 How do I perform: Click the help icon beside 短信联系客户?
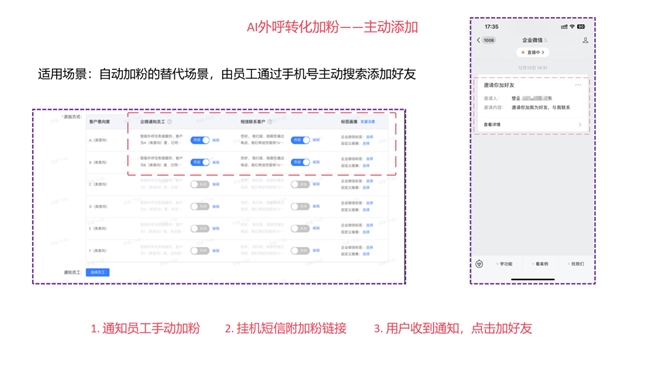270,122
